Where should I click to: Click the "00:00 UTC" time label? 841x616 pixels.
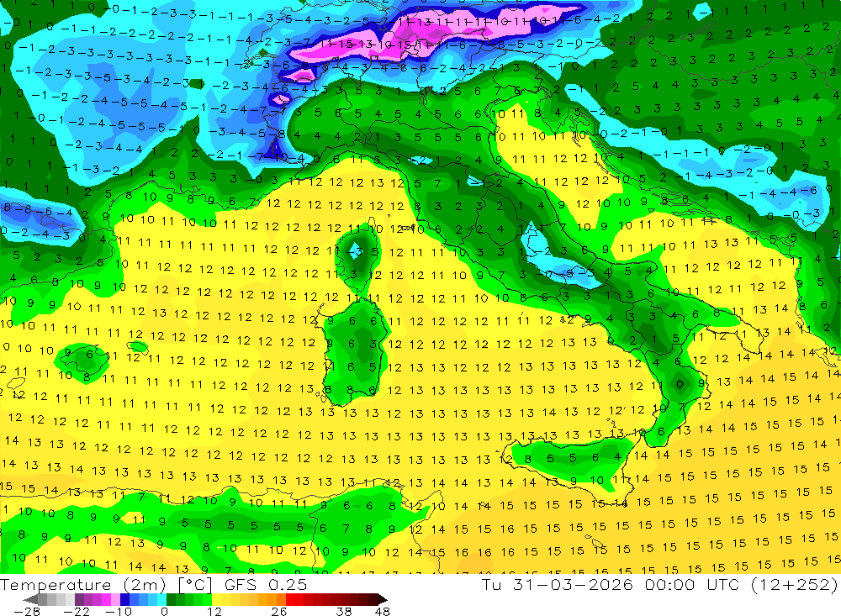(692, 584)
